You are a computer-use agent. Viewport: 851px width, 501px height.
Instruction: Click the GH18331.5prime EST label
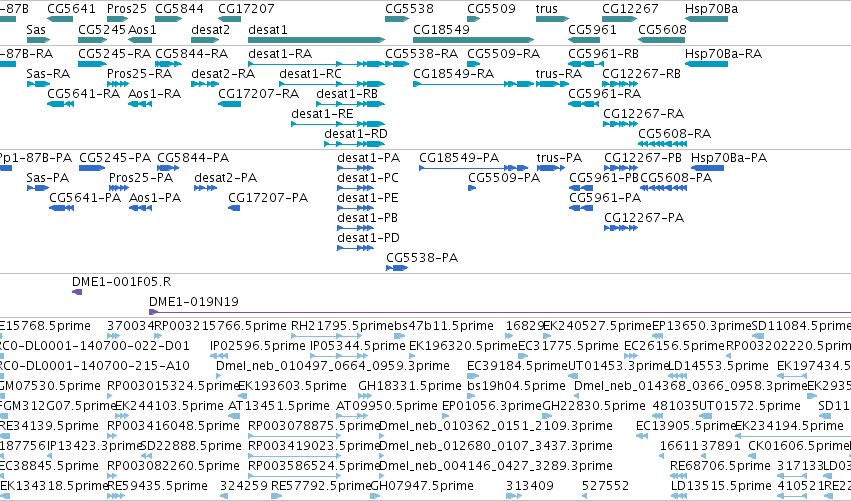coord(410,386)
